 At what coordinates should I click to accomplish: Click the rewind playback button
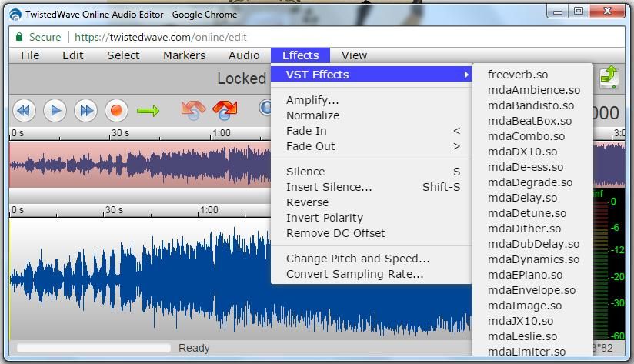pyautogui.click(x=24, y=110)
